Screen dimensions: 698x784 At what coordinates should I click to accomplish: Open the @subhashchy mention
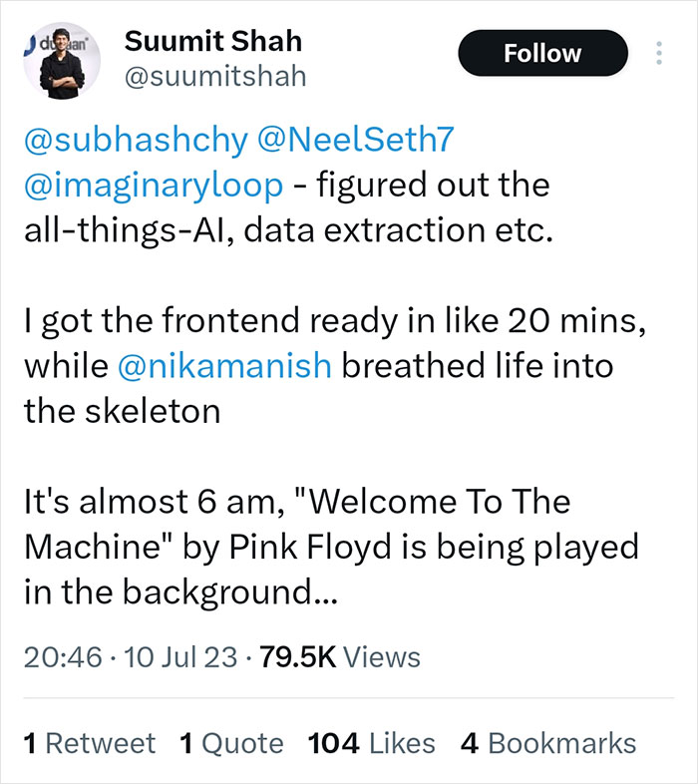[135, 141]
